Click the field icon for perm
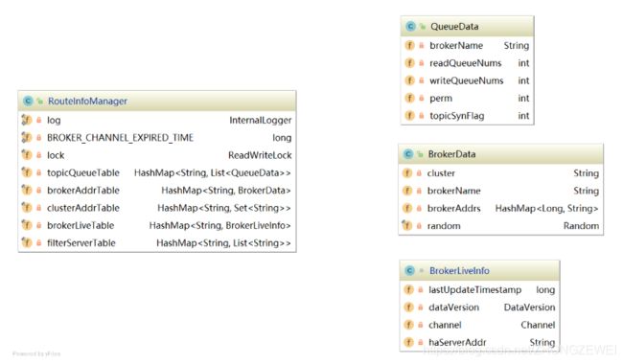This screenshot has height=364, width=623. pos(409,98)
